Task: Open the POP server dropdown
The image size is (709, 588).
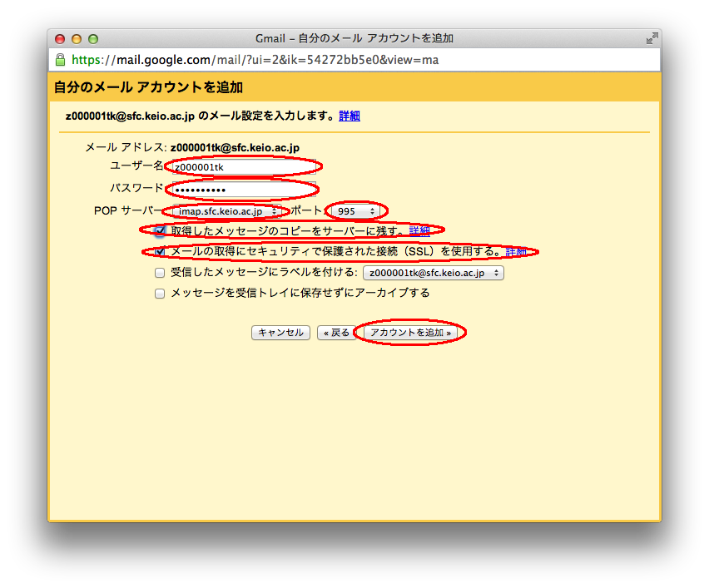Action: (225, 211)
